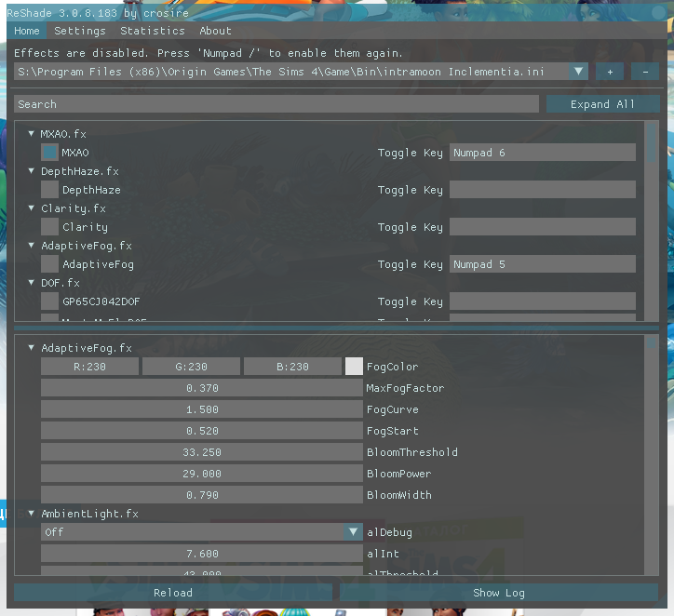
Task: Set the MXAO toggle key field
Action: (x=543, y=152)
